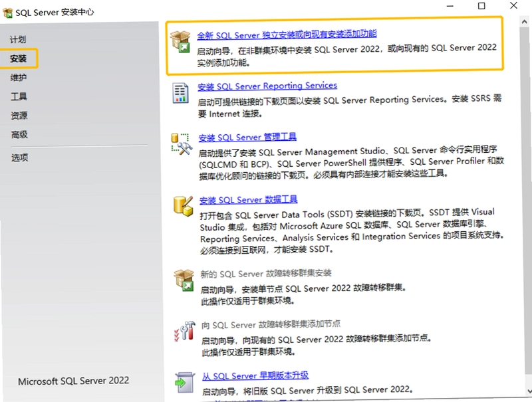Click text 要 Internet 连接。

230,114
